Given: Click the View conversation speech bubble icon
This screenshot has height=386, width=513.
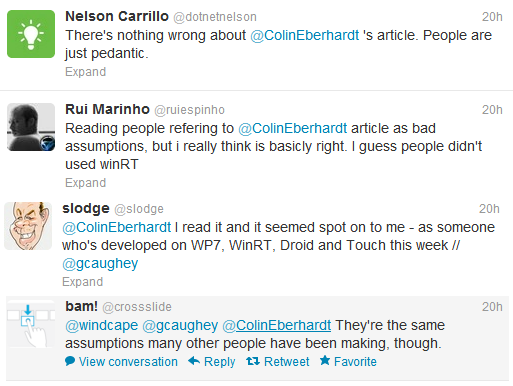Looking at the screenshot, I should [x=70, y=361].
